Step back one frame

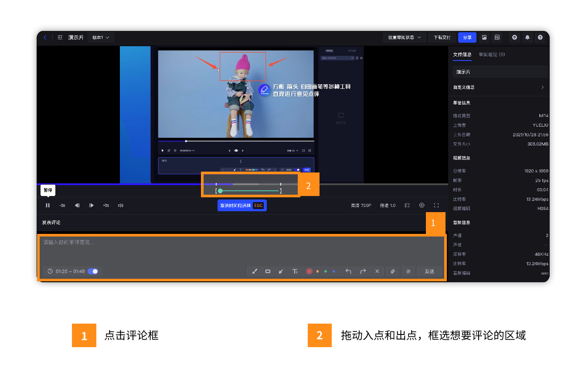tap(77, 206)
